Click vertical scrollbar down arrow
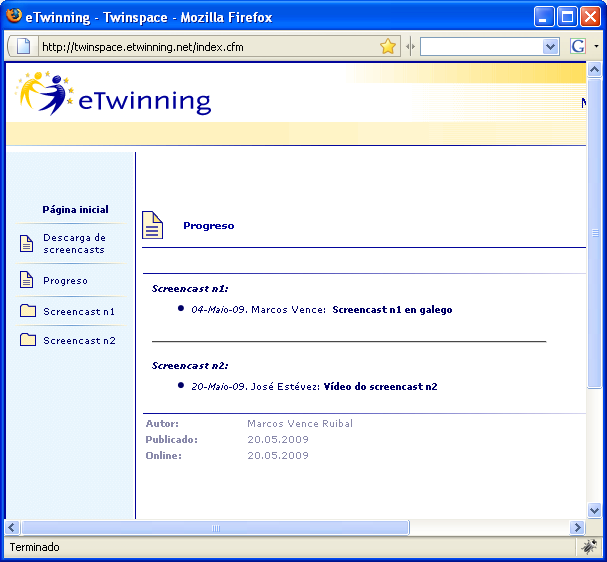Image resolution: width=607 pixels, height=562 pixels. [x=594, y=510]
